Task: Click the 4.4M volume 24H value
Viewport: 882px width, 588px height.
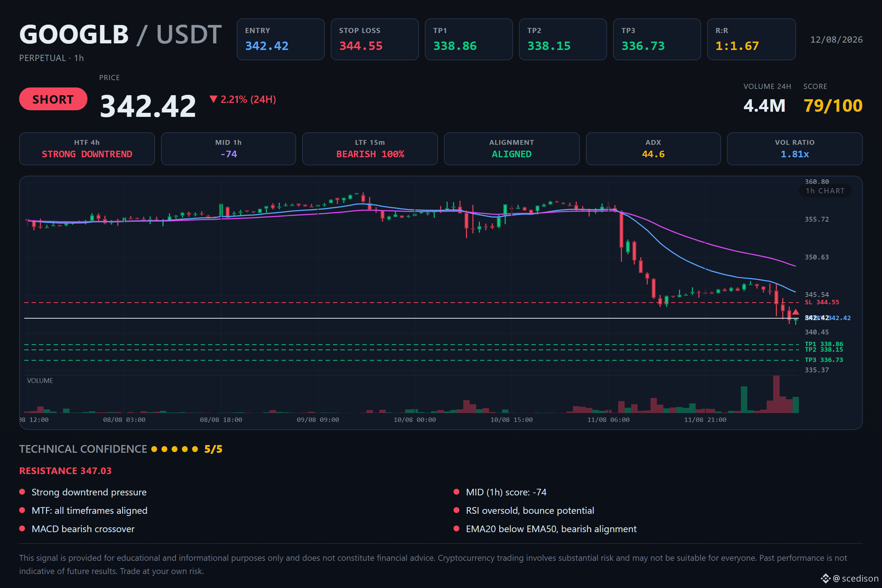Action: [x=764, y=106]
